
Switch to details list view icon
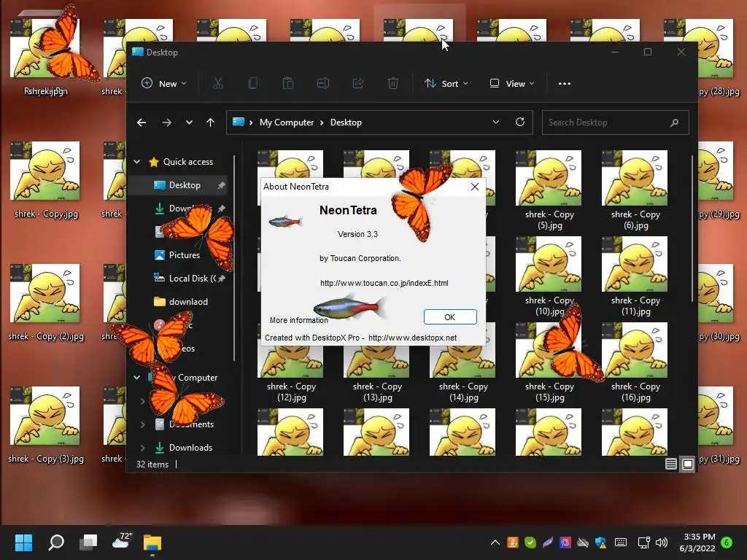click(x=671, y=463)
